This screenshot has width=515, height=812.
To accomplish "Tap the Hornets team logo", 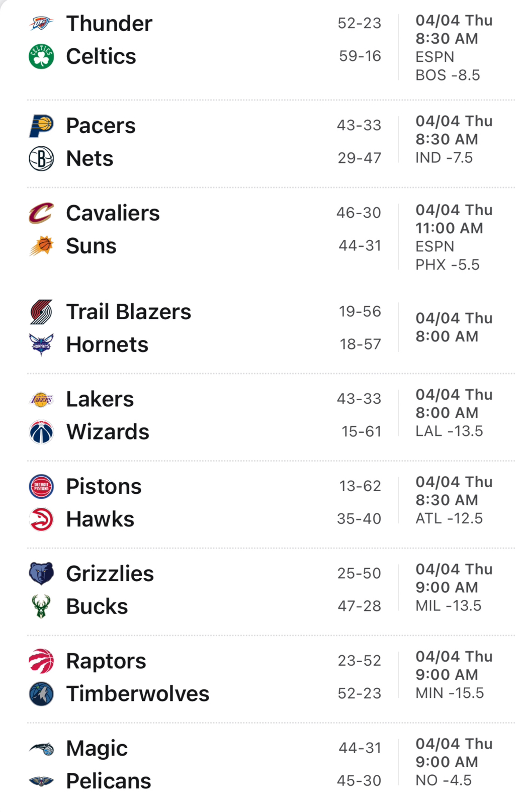I will point(41,345).
